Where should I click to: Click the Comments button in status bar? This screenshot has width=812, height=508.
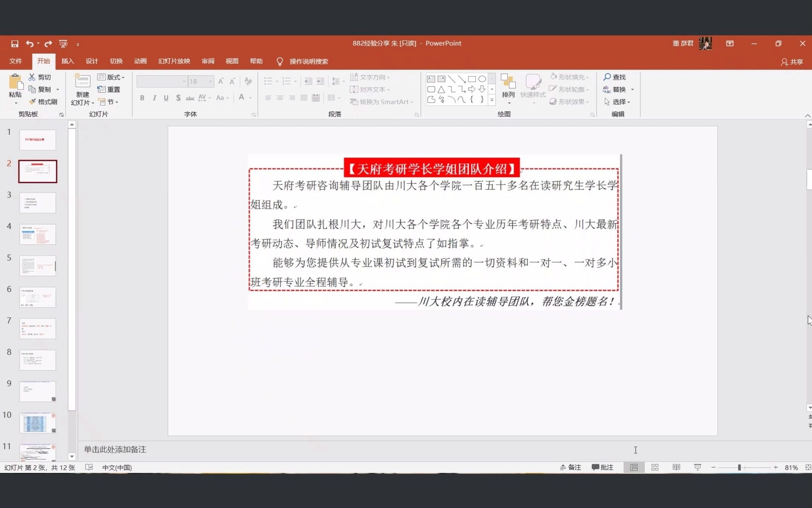coord(602,468)
